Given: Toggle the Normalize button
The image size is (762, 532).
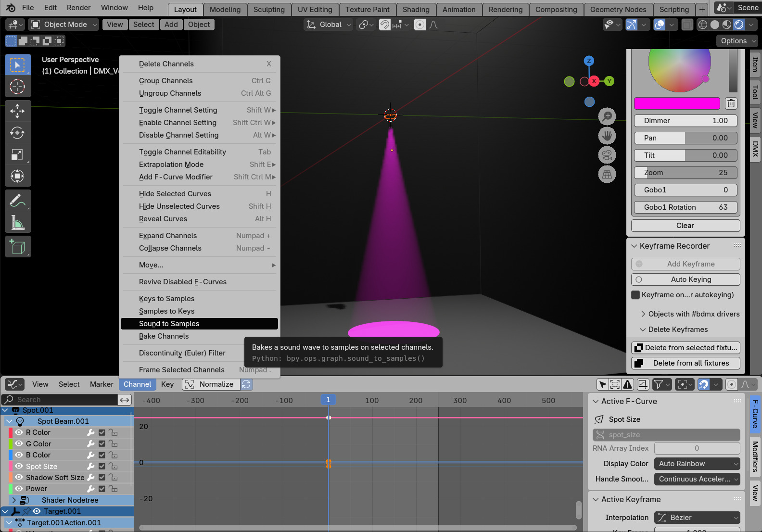Looking at the screenshot, I should pyautogui.click(x=211, y=384).
